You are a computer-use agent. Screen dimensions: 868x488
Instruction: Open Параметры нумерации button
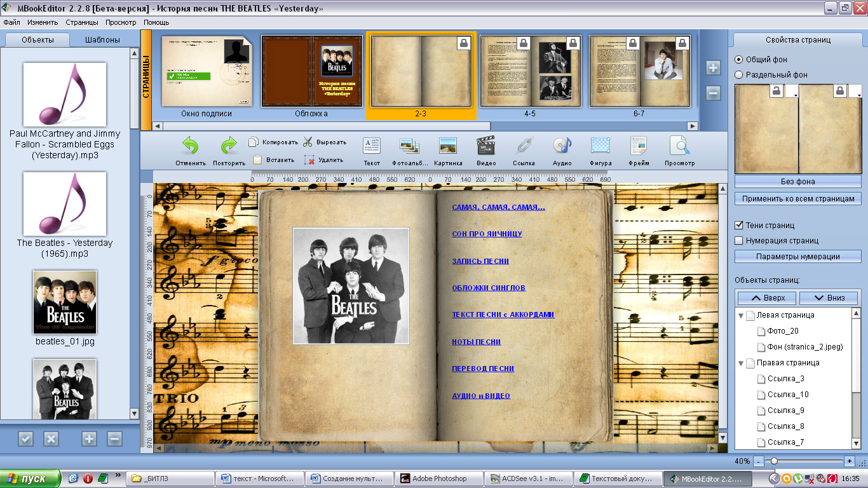coord(798,257)
